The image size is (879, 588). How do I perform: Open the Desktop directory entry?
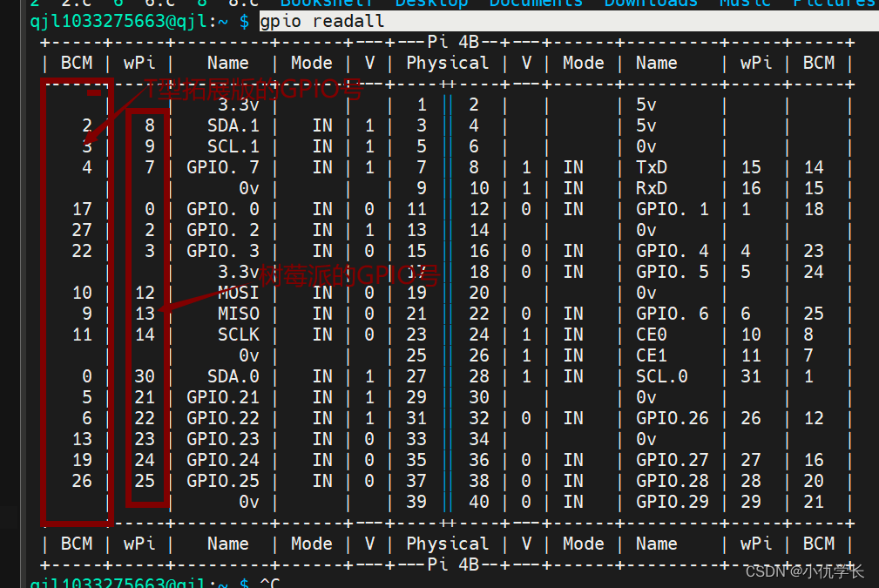point(431,4)
